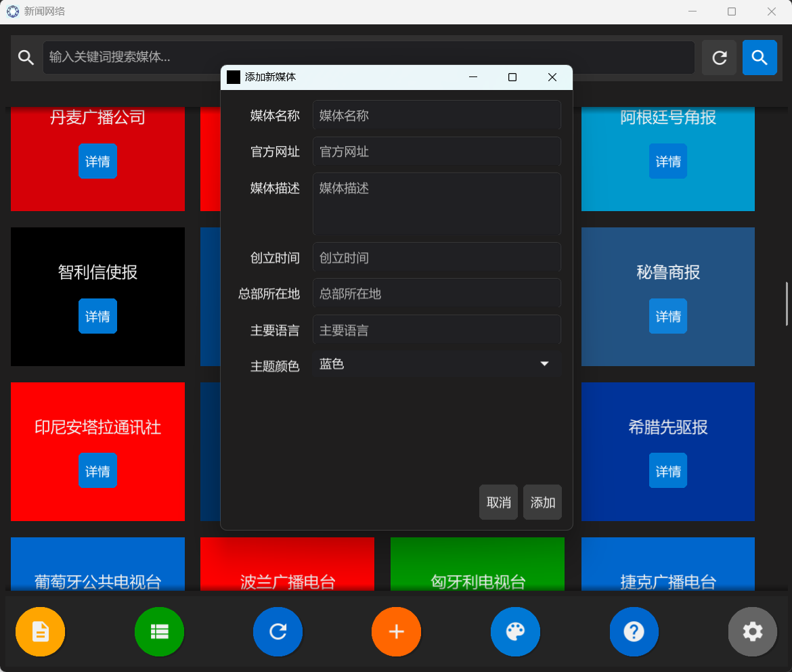The height and width of the screenshot is (672, 792).
Task: Click the 取消 button
Action: [498, 502]
